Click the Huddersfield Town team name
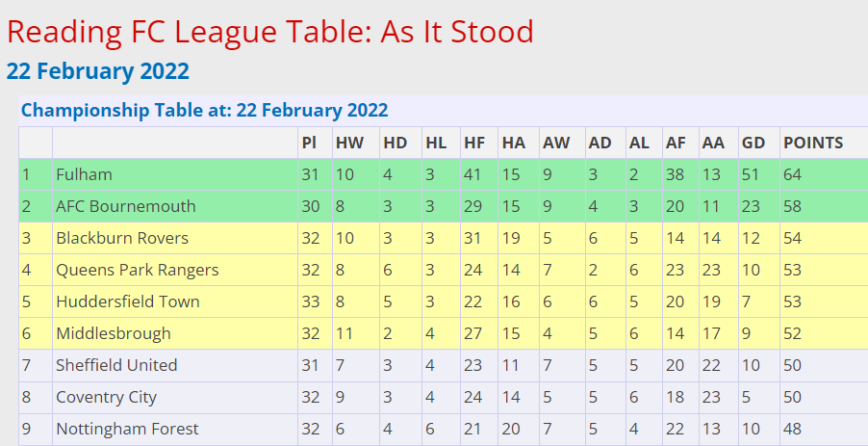This screenshot has width=868, height=446. point(128,302)
